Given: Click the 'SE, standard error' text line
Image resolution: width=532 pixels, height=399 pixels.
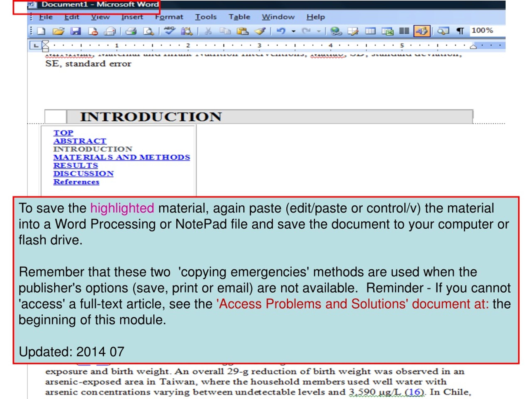Looking at the screenshot, I should coord(88,64).
